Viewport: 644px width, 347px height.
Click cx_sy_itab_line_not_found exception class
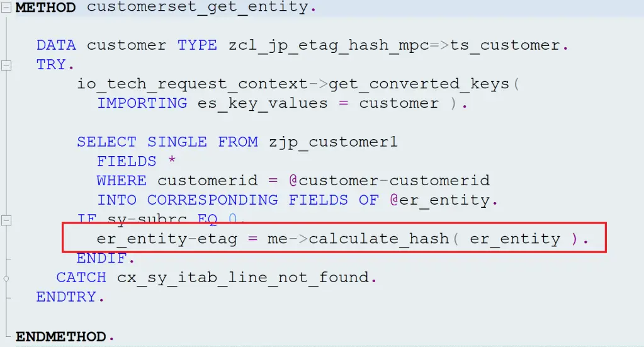coord(243,278)
